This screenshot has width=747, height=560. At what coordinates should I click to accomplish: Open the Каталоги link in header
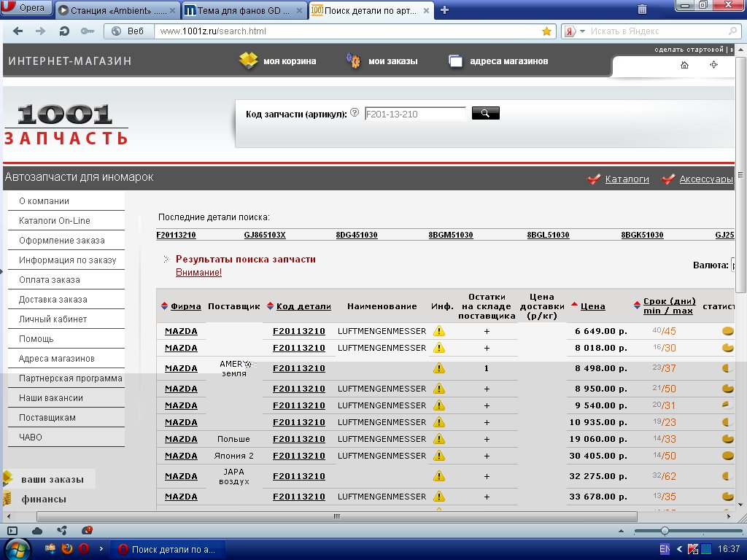[627, 179]
